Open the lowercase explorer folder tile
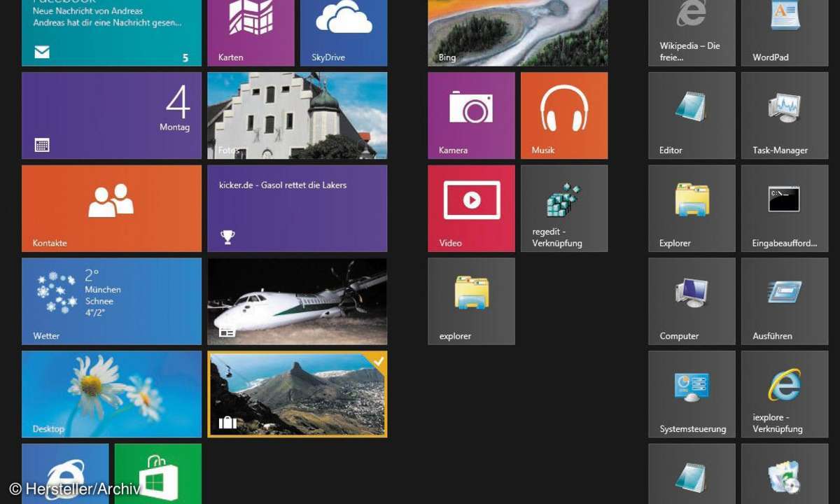The width and height of the screenshot is (840, 504). click(x=471, y=301)
